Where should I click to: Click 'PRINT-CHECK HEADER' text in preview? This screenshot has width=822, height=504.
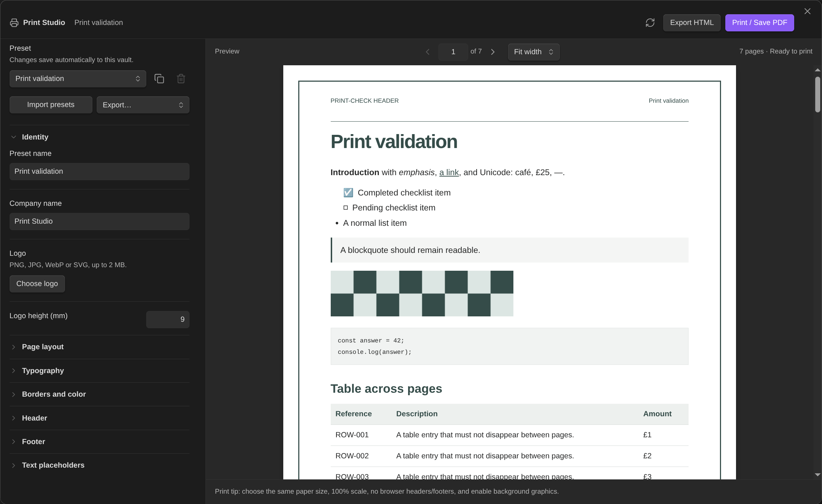point(365,101)
